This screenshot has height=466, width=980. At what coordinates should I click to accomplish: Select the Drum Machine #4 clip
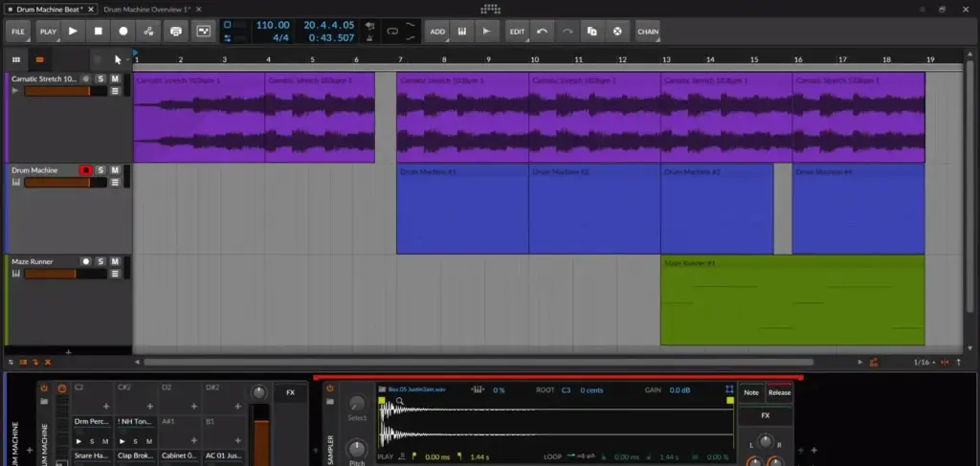(x=858, y=210)
